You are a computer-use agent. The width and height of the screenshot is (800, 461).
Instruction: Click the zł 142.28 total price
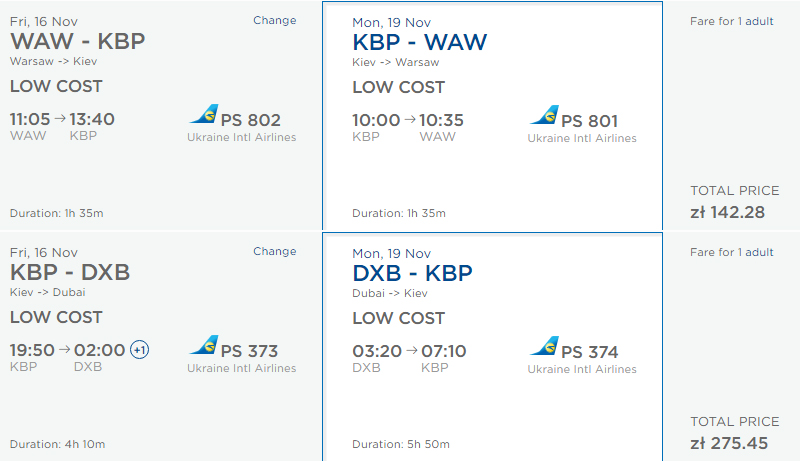tap(728, 212)
